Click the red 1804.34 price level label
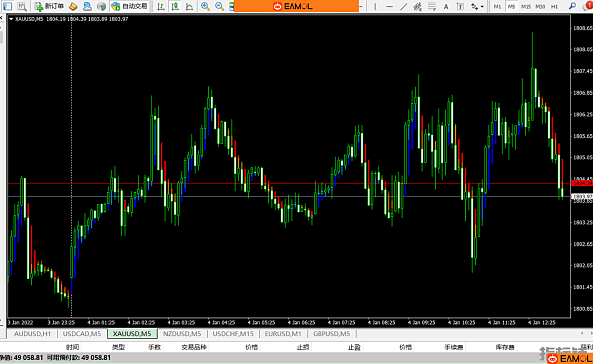The height and width of the screenshot is (364, 593). coord(582,183)
